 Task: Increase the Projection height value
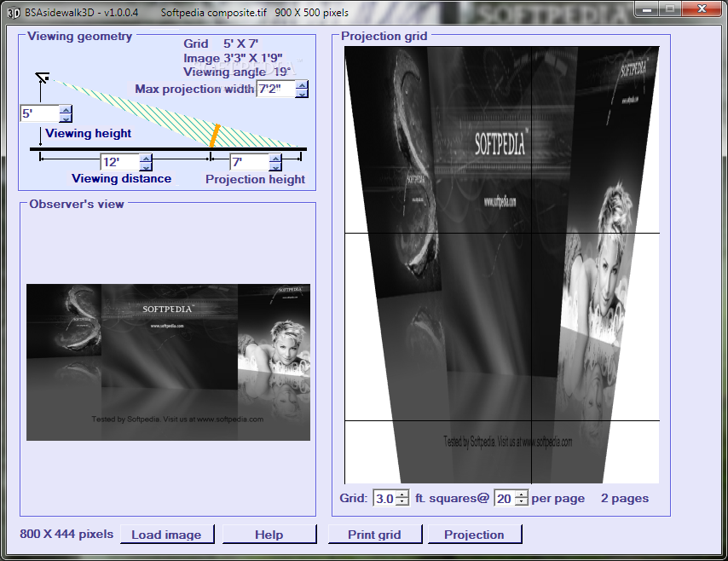[x=275, y=159]
